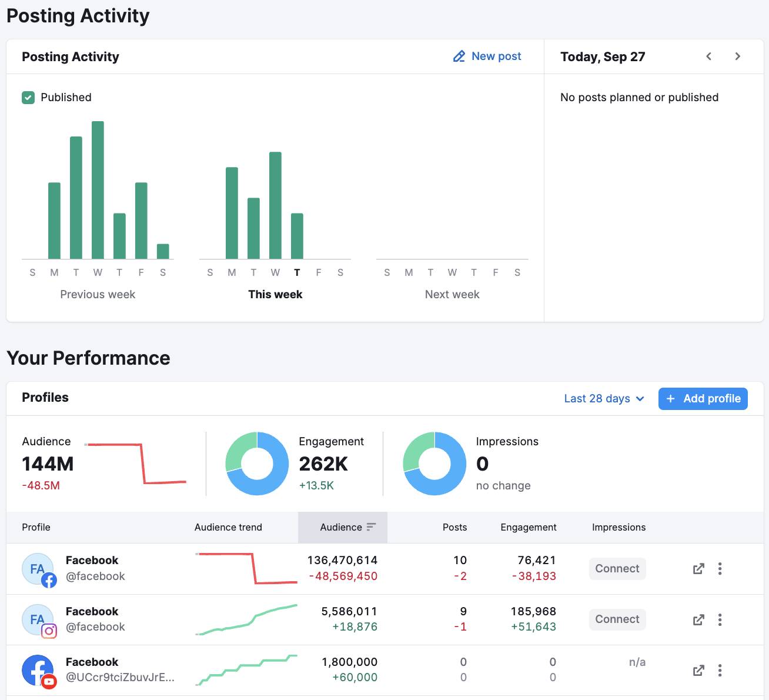Open external link for Facebook 136M profile
769x700 pixels.
tap(698, 569)
